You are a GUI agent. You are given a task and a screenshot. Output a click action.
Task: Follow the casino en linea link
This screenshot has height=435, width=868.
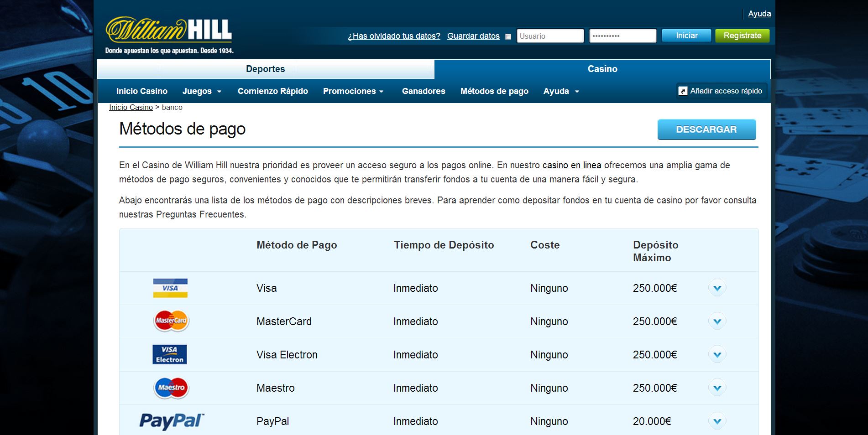click(x=572, y=165)
